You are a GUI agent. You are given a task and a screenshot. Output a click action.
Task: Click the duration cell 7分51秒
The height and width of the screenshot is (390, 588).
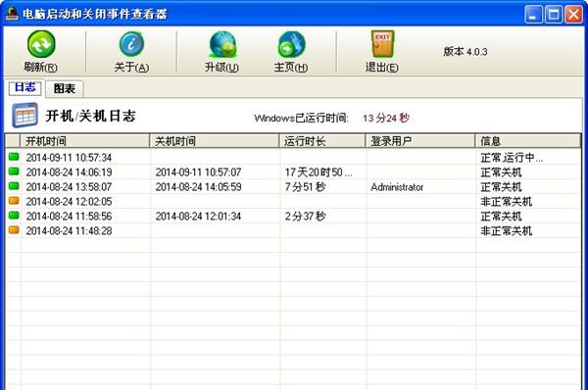(x=305, y=187)
